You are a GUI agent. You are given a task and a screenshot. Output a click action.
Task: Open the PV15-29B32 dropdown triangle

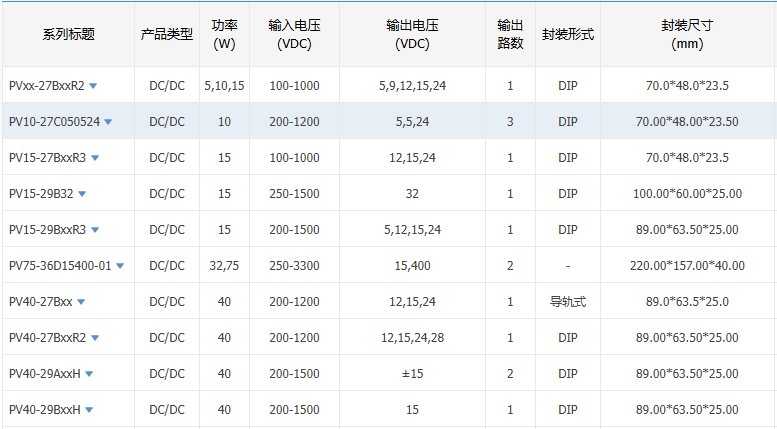pyautogui.click(x=82, y=194)
